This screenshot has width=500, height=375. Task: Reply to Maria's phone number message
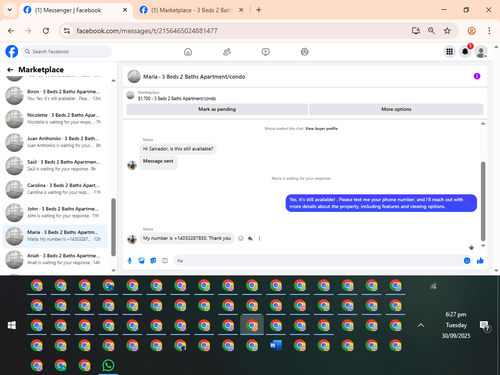click(250, 238)
